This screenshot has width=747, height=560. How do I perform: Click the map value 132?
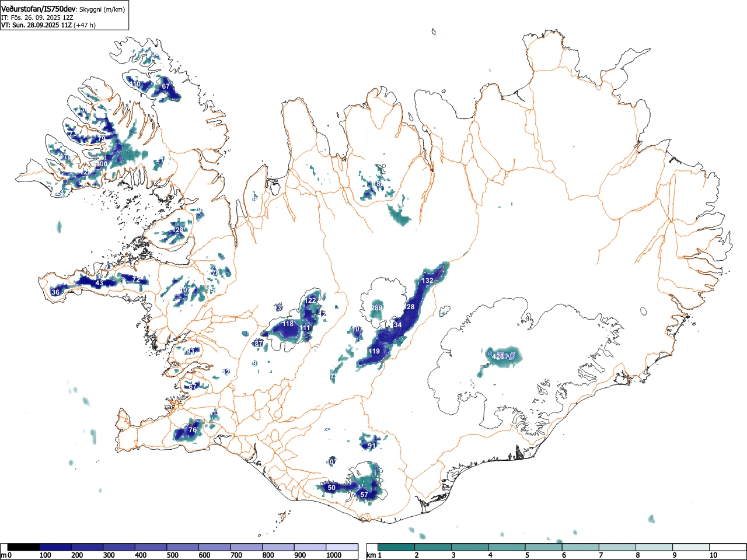[x=427, y=281]
